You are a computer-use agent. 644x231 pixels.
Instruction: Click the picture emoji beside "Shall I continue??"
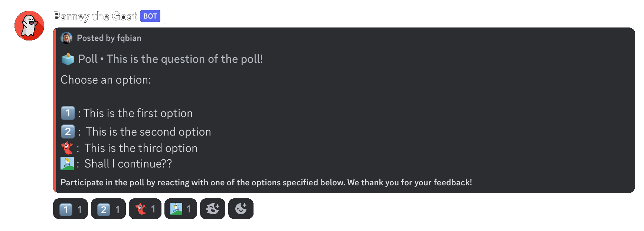tap(67, 163)
